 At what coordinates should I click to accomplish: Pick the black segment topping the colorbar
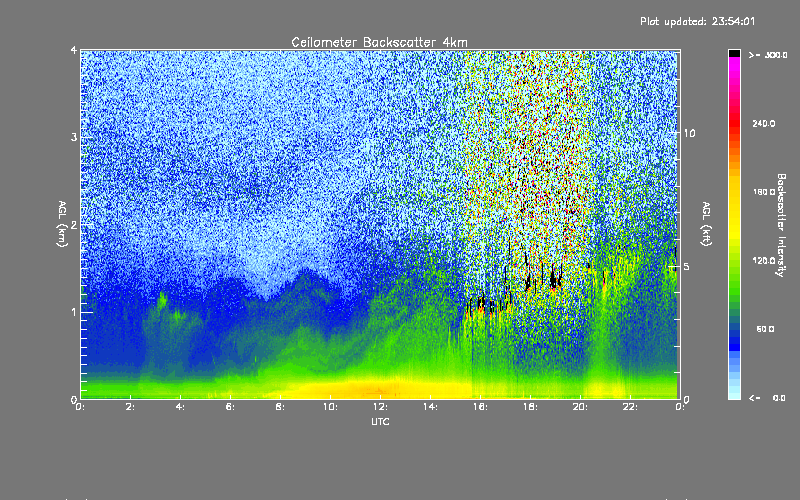click(x=734, y=53)
